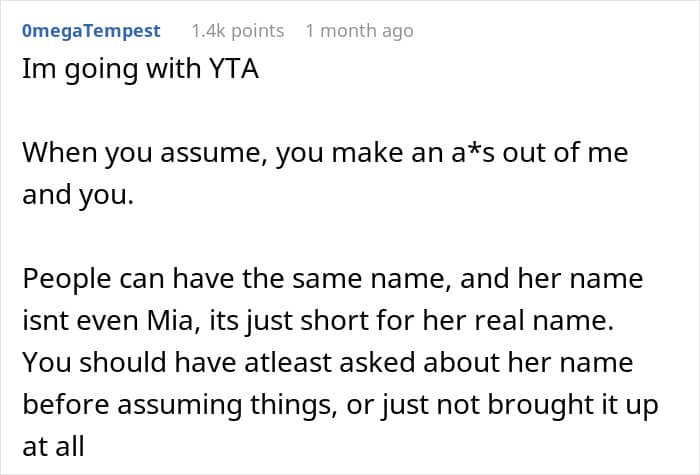This screenshot has width=700, height=475.
Task: Open the '1 month ago' timestamp permalink
Action: click(359, 31)
